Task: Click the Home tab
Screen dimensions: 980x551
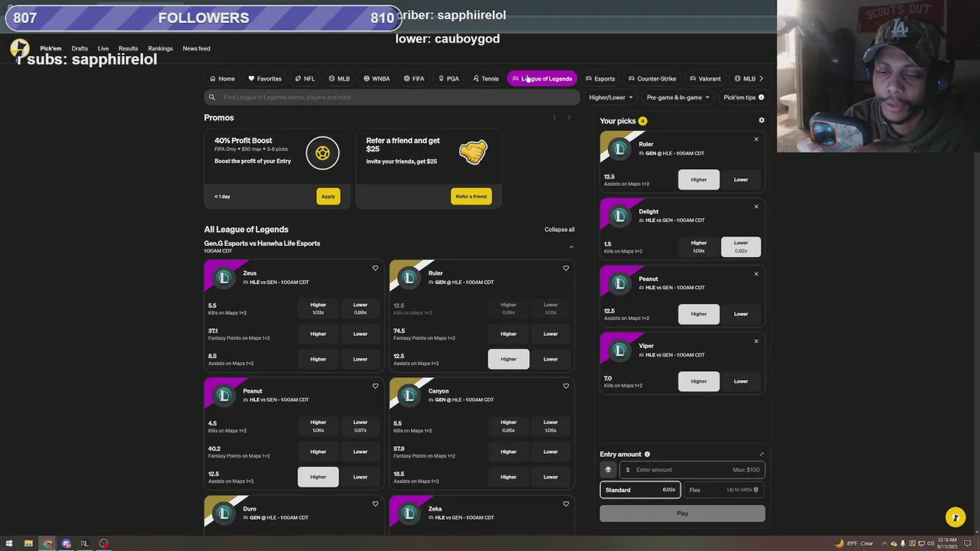Action: (222, 79)
